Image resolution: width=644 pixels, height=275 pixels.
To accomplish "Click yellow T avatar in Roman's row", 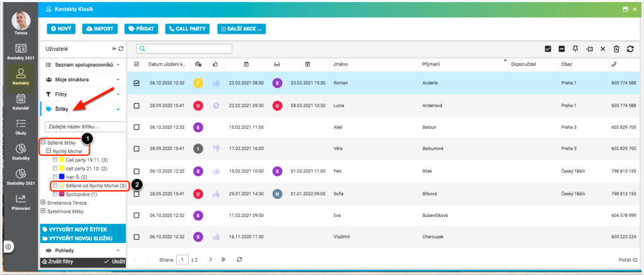I will point(198,83).
